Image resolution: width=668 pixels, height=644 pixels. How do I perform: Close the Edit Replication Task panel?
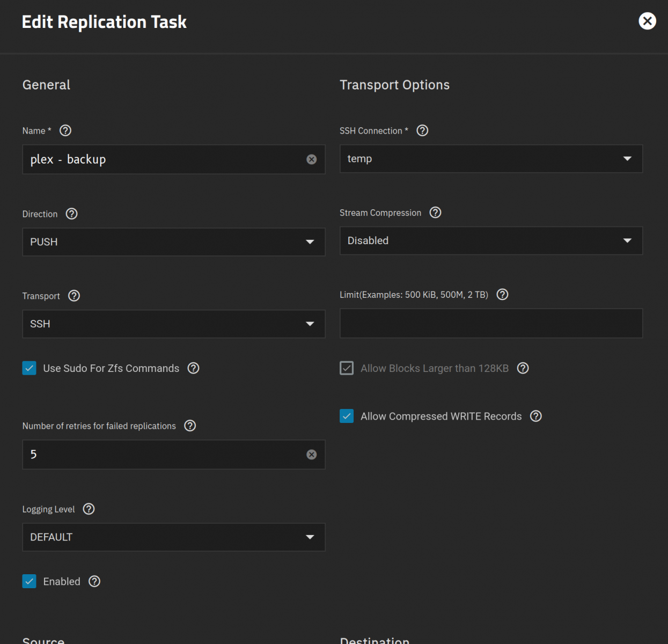coord(647,21)
